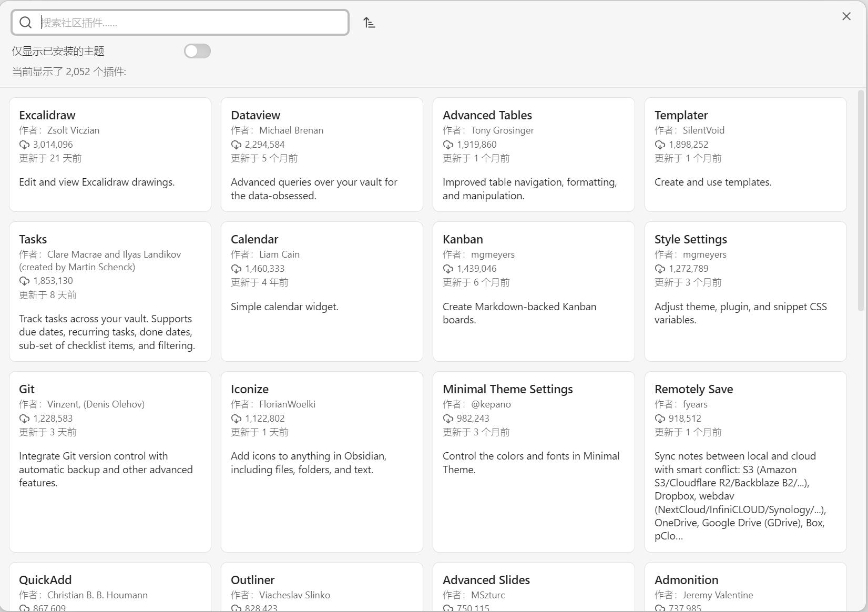Open the Excalidraw plugin title

coord(47,115)
